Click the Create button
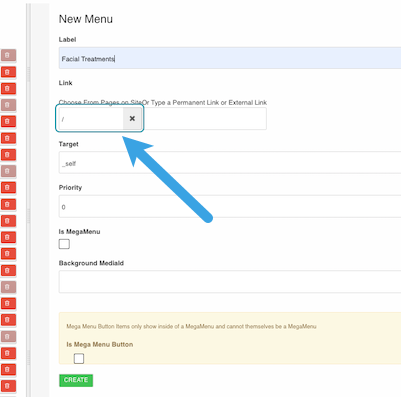The image size is (401, 397). [x=76, y=380]
